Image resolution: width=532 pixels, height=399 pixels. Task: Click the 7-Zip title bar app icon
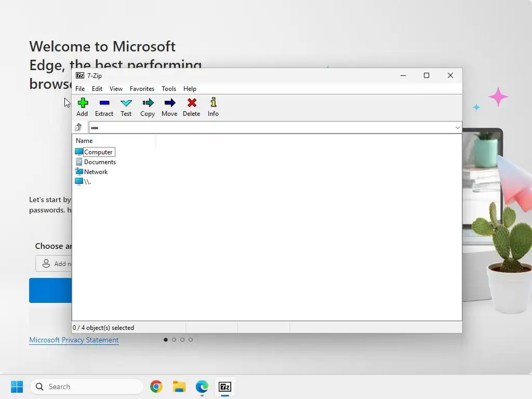[x=80, y=75]
